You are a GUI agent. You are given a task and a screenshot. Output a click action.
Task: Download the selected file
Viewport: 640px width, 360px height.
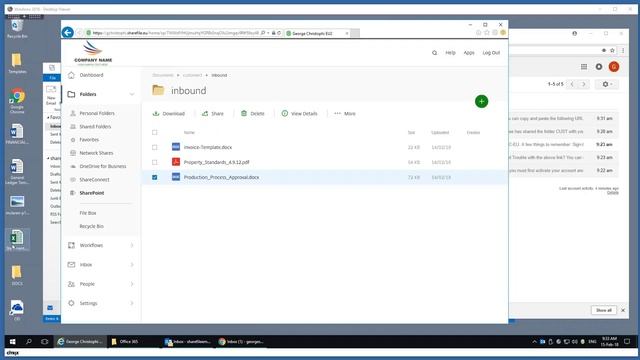[169, 113]
